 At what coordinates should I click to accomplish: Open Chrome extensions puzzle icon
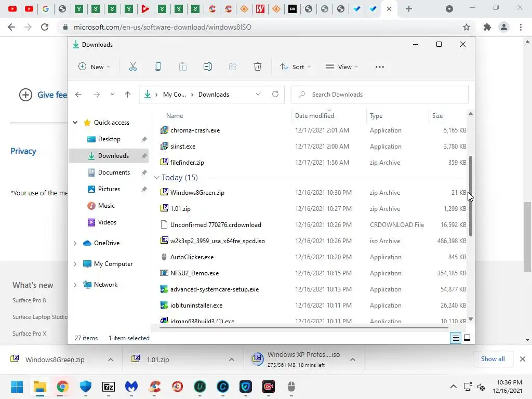487,27
